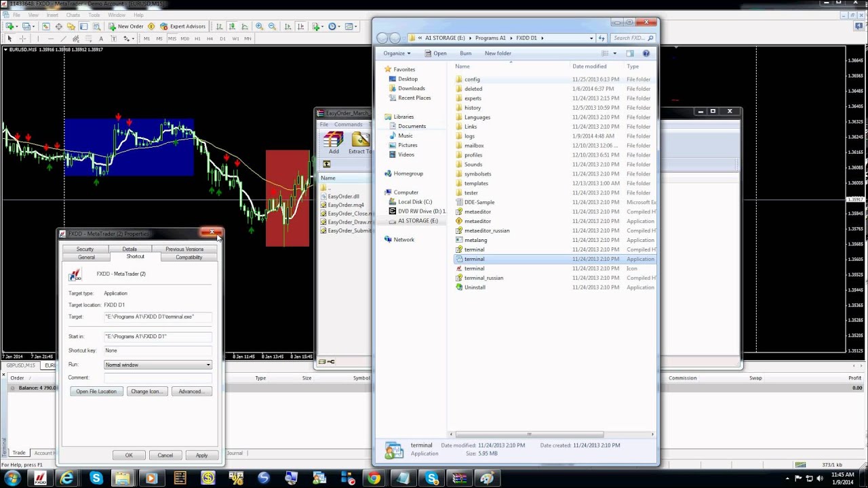Click the Windows Start button
The height and width of the screenshot is (488, 868).
13,479
